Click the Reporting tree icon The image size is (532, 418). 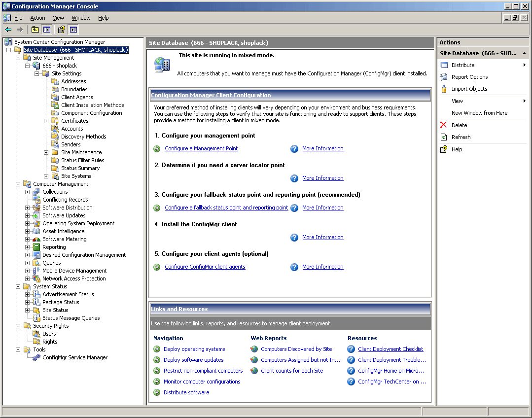coord(36,247)
